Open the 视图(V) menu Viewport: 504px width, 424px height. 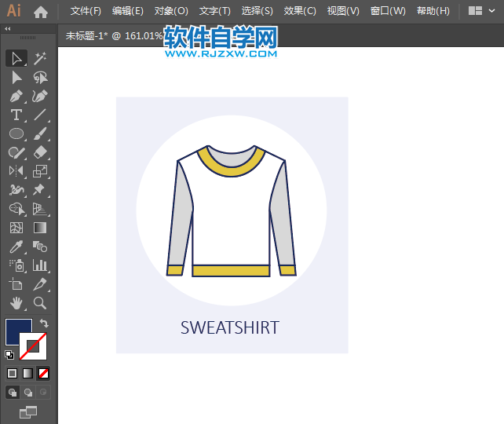point(343,11)
